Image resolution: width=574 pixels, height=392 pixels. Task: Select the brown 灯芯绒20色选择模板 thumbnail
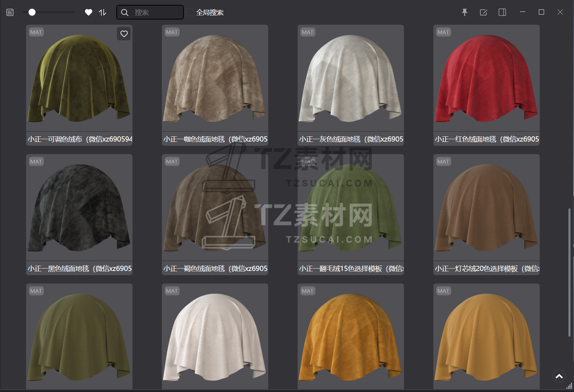tap(487, 208)
